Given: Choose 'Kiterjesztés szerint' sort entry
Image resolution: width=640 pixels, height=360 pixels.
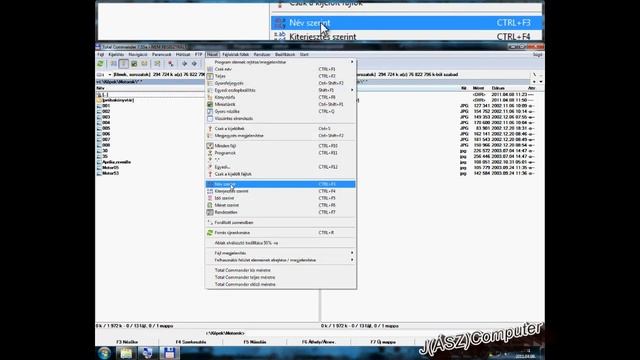Looking at the screenshot, I should pos(280,191).
